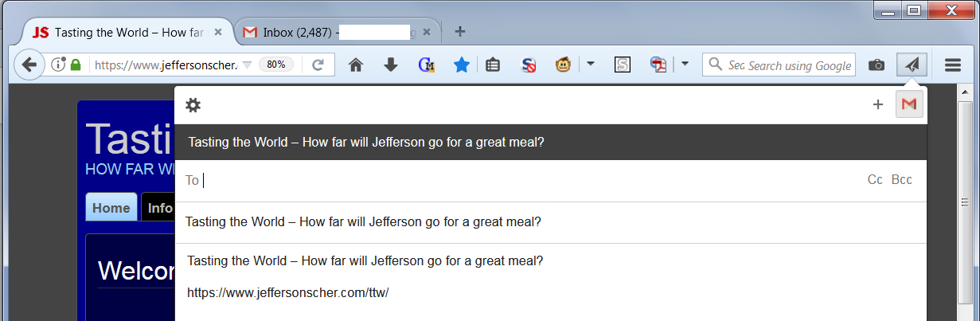
Task: Select the Gmail account icon in popup
Action: (x=909, y=104)
